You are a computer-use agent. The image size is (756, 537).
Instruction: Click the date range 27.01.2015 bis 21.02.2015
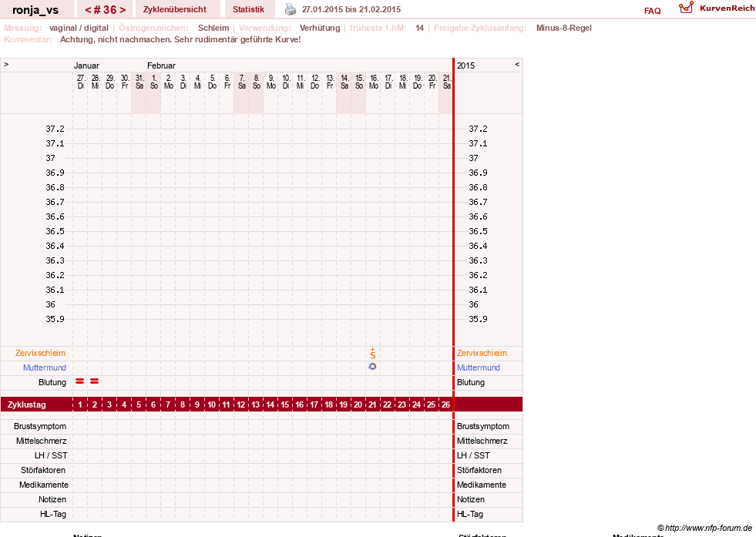[351, 9]
